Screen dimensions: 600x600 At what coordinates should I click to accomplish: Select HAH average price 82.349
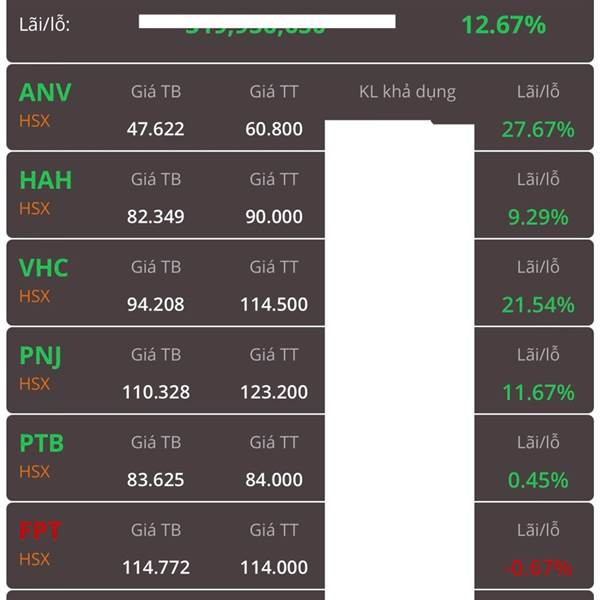[x=155, y=217]
